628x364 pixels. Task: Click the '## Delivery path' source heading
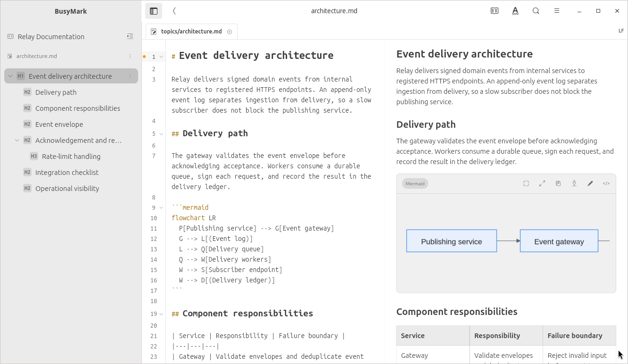[x=210, y=133]
